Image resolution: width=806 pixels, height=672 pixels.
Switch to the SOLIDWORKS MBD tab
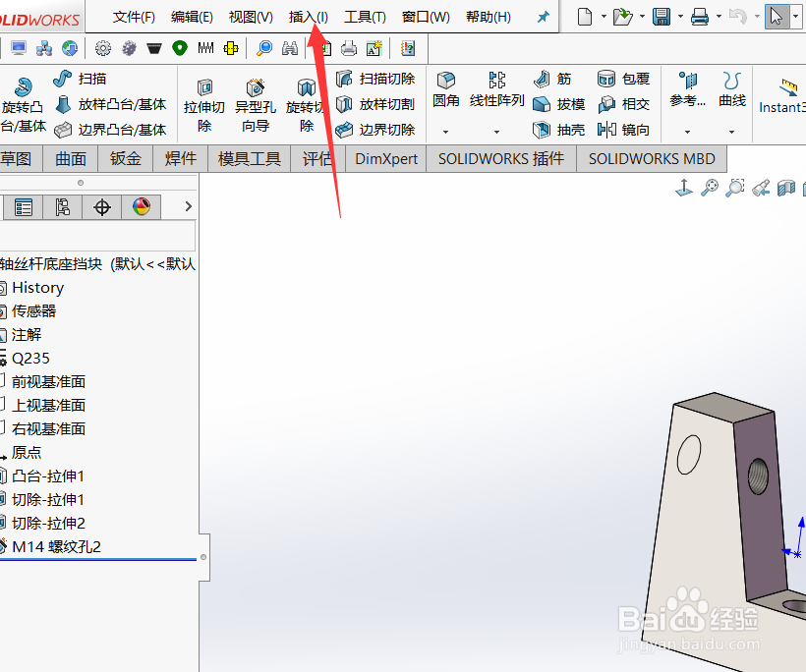(x=652, y=159)
